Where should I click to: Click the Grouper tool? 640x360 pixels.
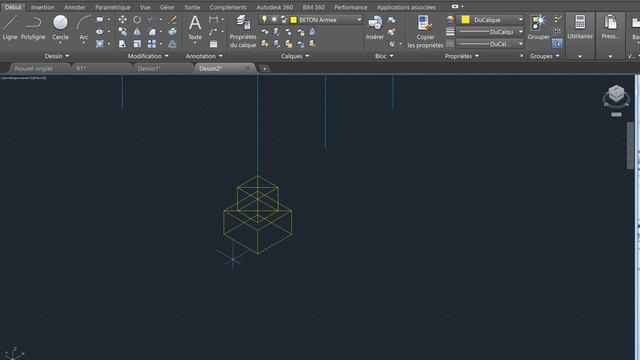(538, 27)
